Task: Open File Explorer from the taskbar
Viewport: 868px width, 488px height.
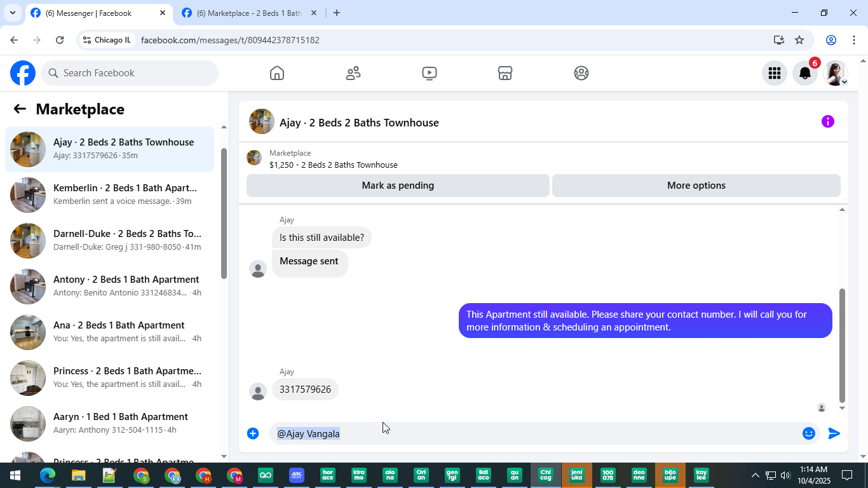Action: pos(78,475)
